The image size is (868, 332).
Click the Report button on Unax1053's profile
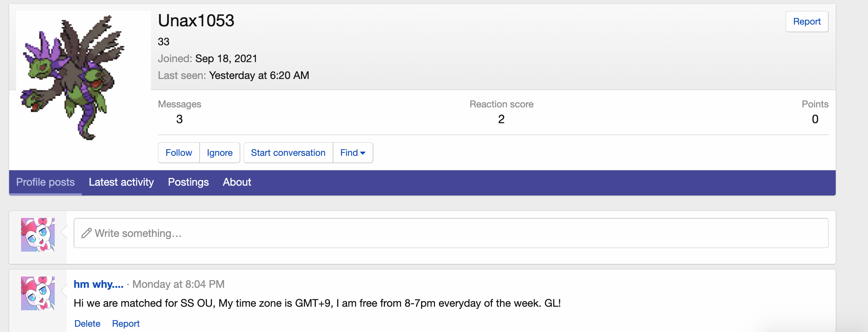click(x=807, y=22)
